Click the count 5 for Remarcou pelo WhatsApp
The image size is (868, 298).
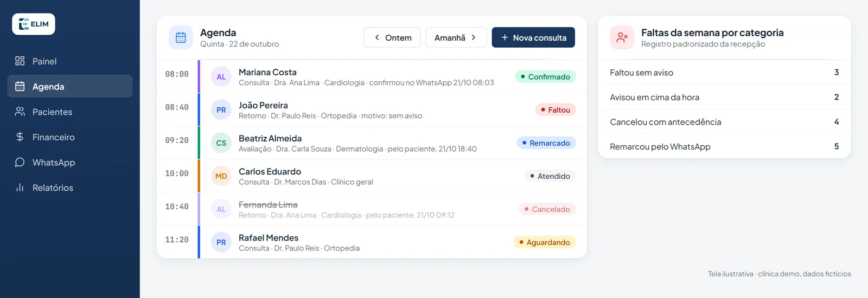(x=837, y=146)
